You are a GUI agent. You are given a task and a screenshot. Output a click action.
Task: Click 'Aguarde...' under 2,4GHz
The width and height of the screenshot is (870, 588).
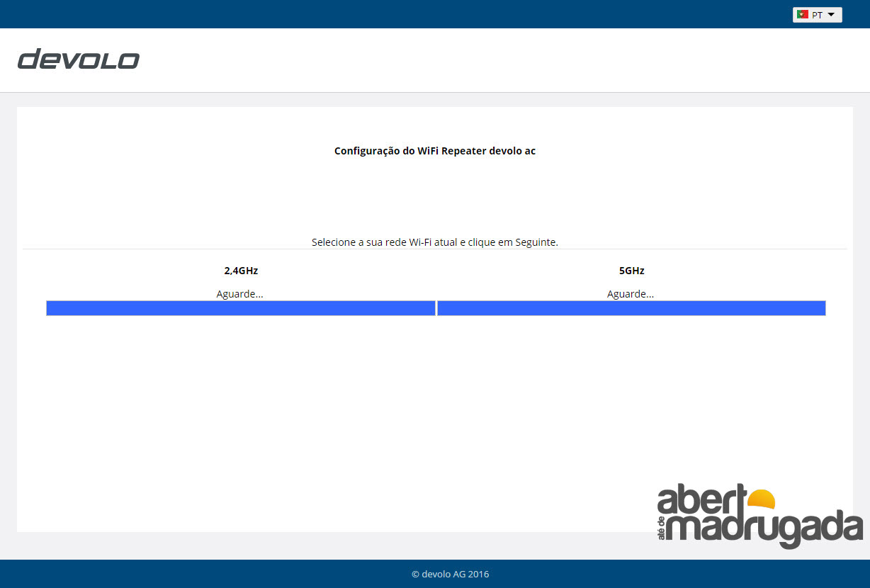[239, 293]
